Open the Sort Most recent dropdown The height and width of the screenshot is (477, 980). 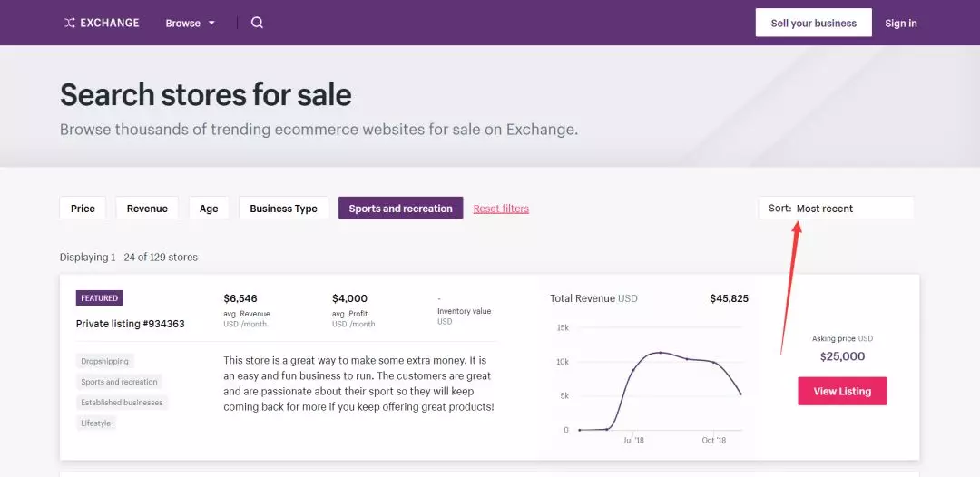coord(836,209)
